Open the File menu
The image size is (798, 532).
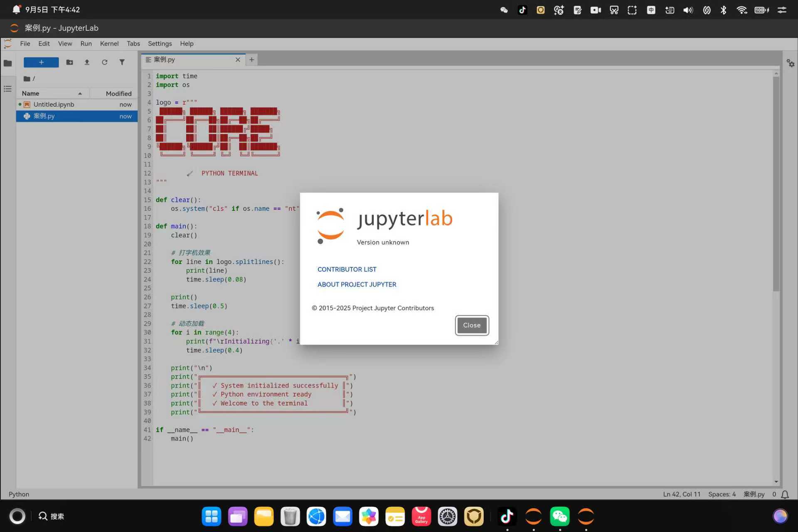point(25,44)
